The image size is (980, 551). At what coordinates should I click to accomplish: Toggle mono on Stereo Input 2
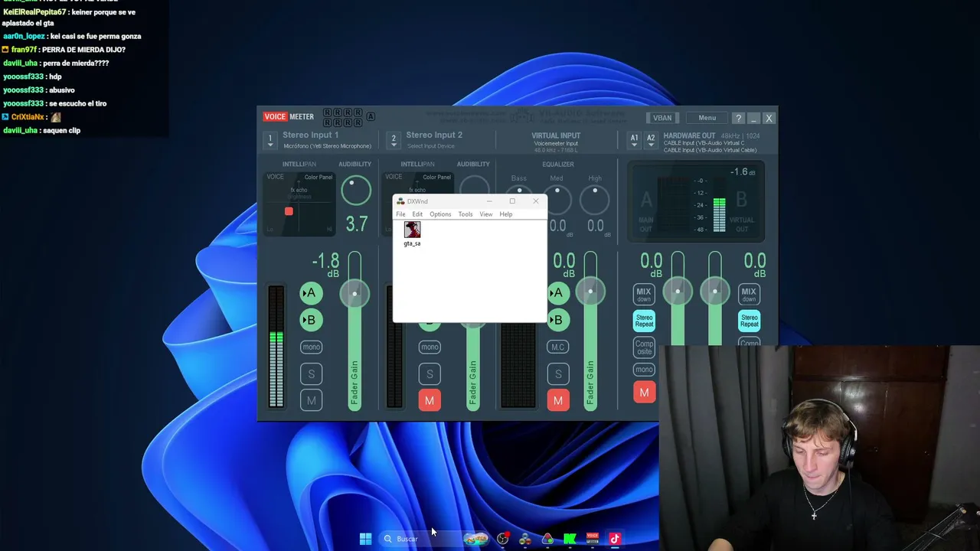click(430, 347)
